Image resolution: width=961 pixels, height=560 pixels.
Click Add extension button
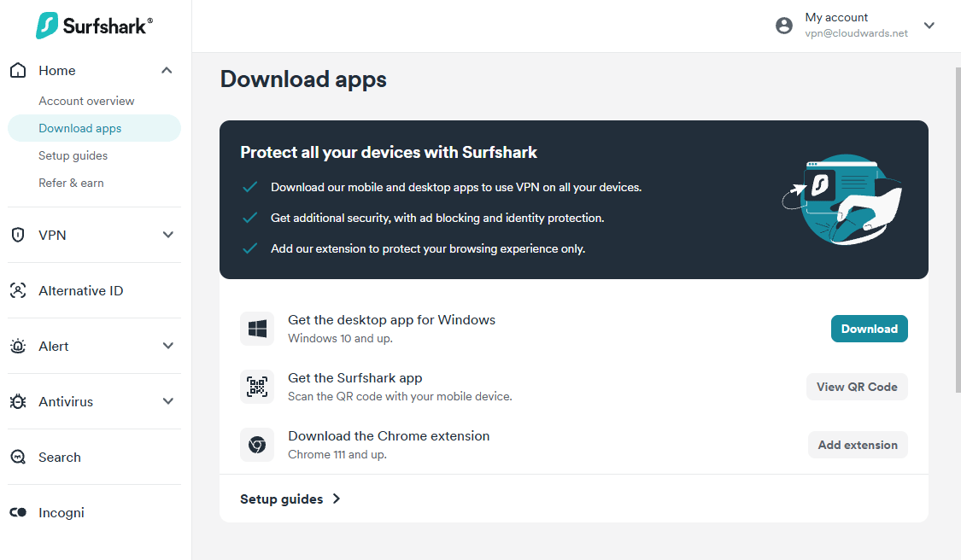[x=858, y=445]
